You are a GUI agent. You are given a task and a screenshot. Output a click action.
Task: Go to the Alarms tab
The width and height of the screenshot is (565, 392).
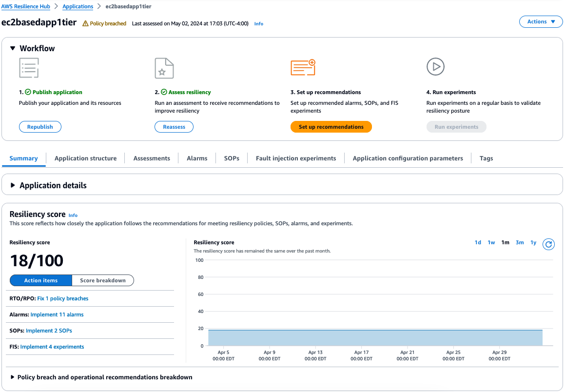197,158
